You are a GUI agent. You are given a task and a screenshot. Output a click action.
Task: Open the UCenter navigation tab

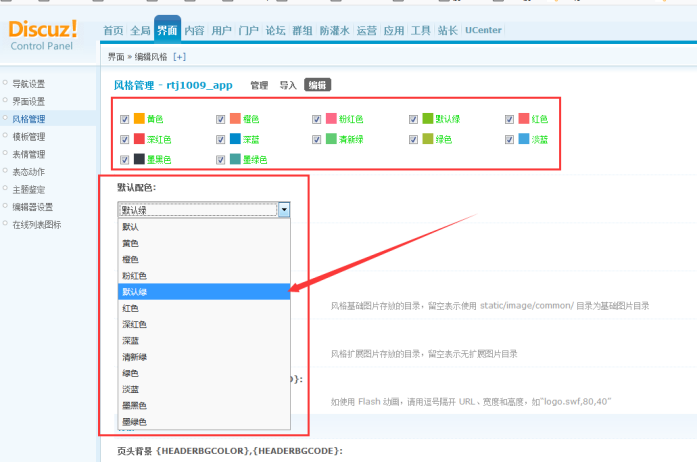click(483, 30)
